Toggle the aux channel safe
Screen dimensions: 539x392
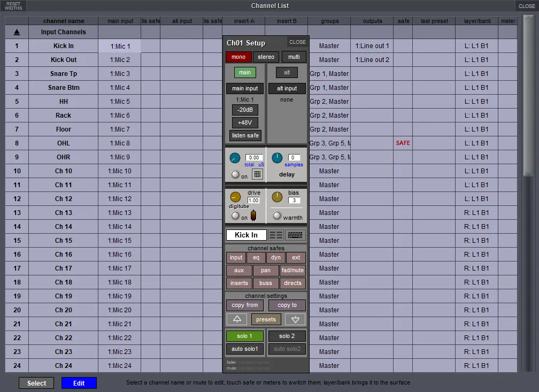[x=239, y=270]
